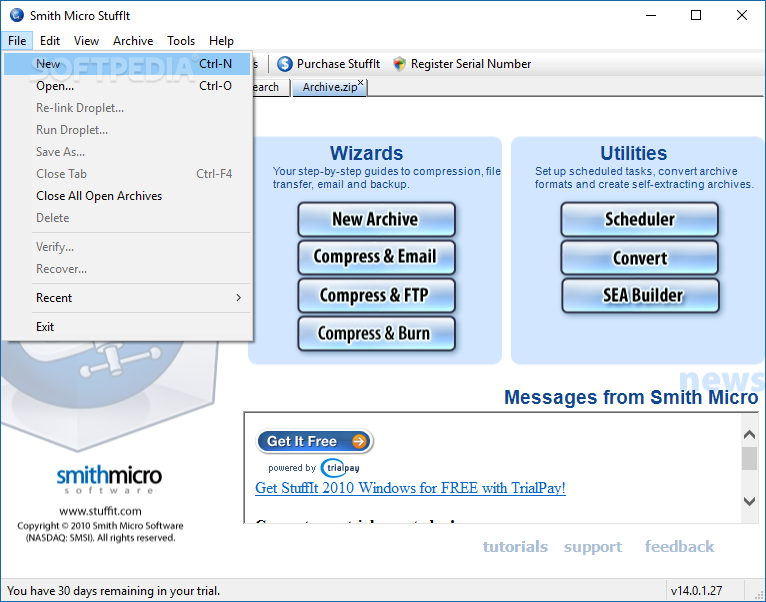Image resolution: width=766 pixels, height=602 pixels.
Task: Click the messages scrollbar thumb
Action: (x=749, y=459)
